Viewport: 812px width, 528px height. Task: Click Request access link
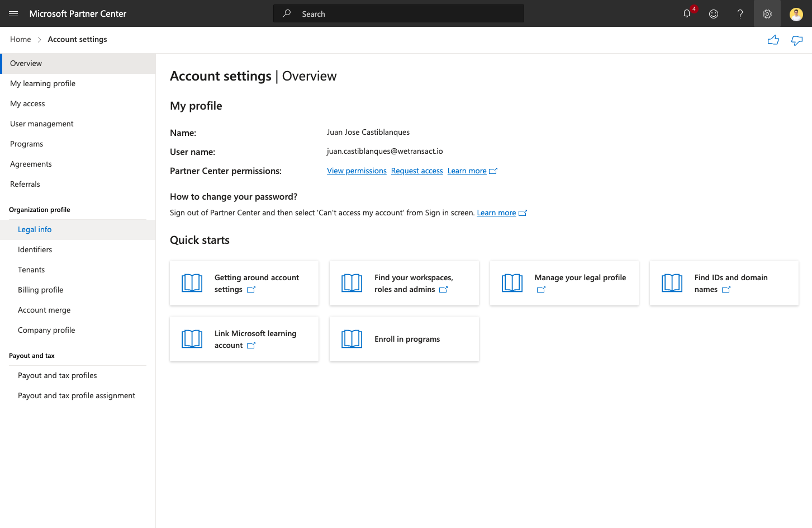click(x=417, y=171)
